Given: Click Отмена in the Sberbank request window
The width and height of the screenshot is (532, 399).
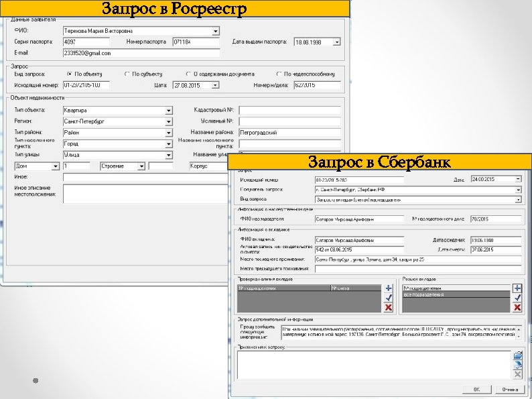Looking at the screenshot, I should coord(510,389).
